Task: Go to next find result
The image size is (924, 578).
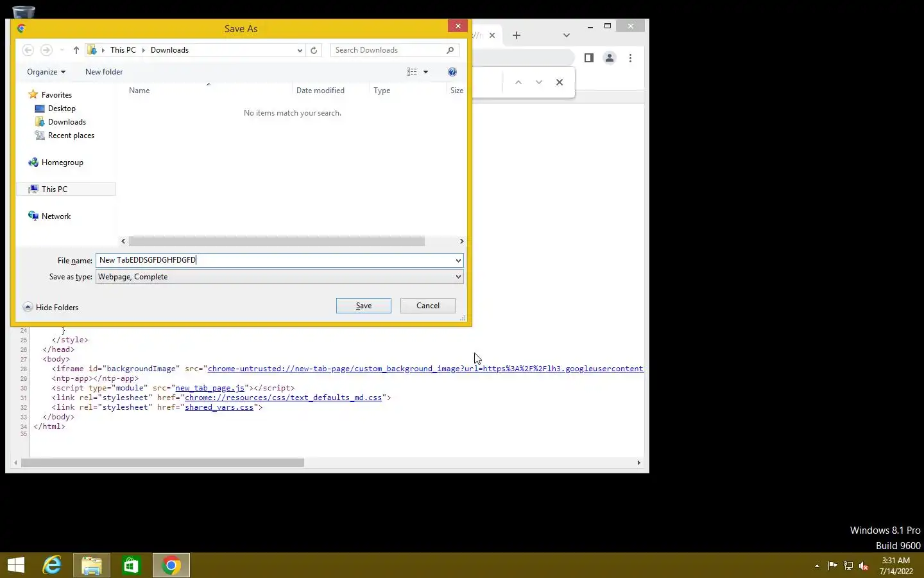Action: (x=539, y=82)
